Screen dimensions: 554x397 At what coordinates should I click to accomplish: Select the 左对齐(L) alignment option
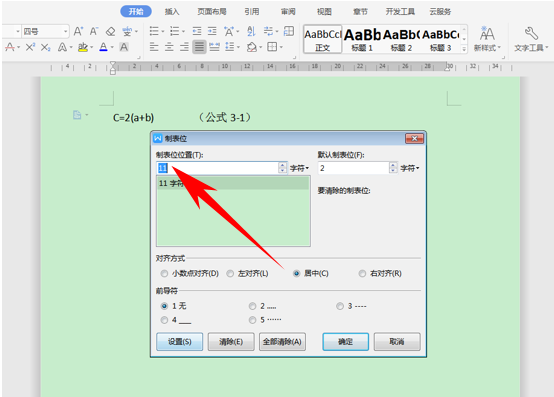(230, 273)
